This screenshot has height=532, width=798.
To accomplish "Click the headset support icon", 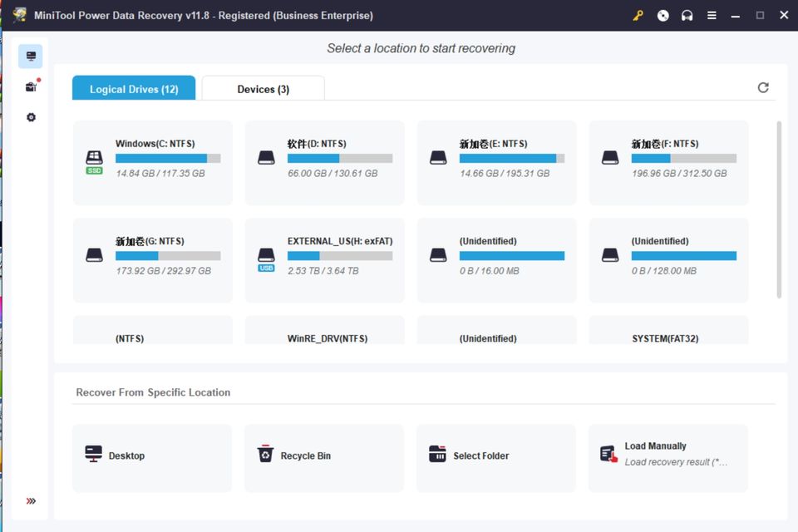I will pyautogui.click(x=687, y=16).
